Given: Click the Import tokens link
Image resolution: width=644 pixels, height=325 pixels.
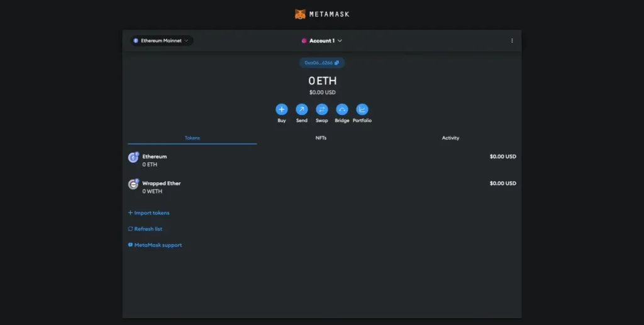Looking at the screenshot, I should tap(148, 212).
